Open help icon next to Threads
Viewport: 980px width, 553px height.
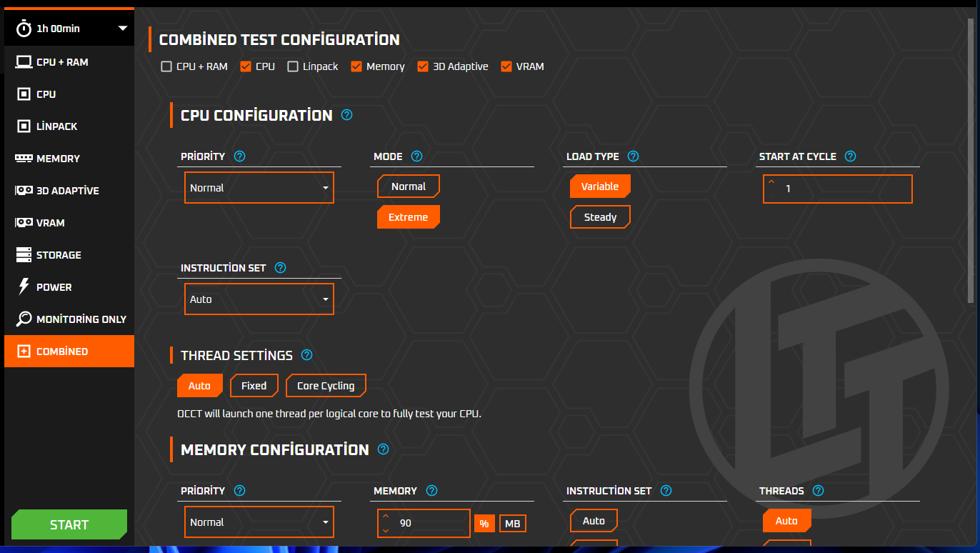[x=819, y=490]
